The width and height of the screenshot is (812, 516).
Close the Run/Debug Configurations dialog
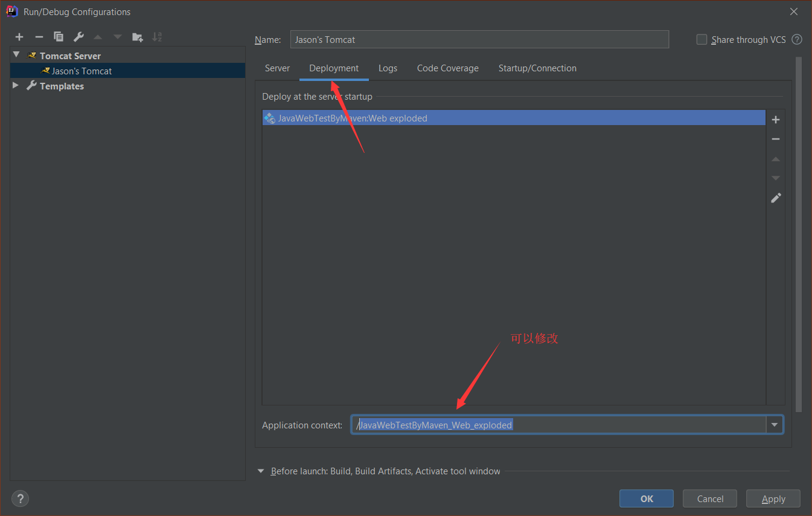click(794, 11)
